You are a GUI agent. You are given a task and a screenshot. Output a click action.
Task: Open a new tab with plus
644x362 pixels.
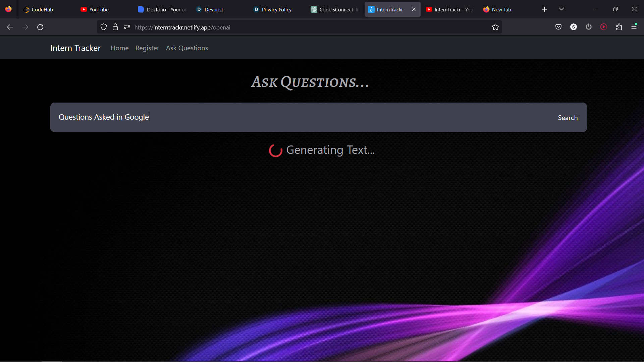pos(544,9)
